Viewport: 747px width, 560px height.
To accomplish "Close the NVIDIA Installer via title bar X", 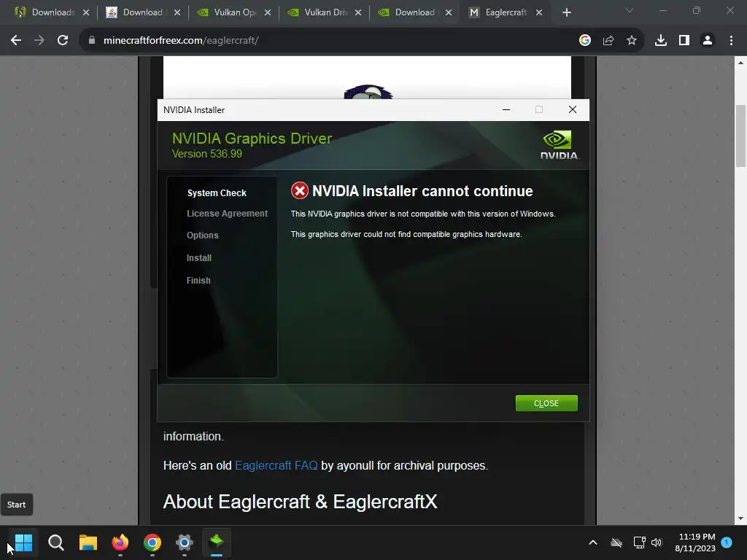I will pos(573,109).
